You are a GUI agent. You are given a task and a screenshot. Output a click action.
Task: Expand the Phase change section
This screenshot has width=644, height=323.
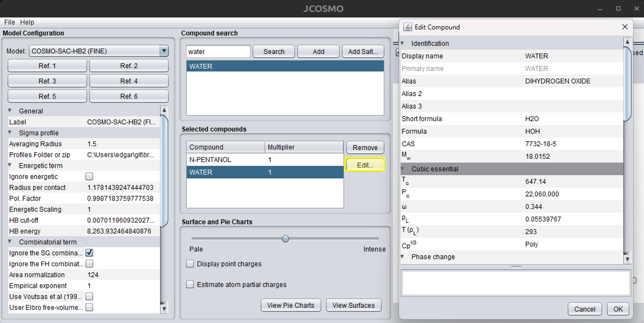[x=402, y=257]
